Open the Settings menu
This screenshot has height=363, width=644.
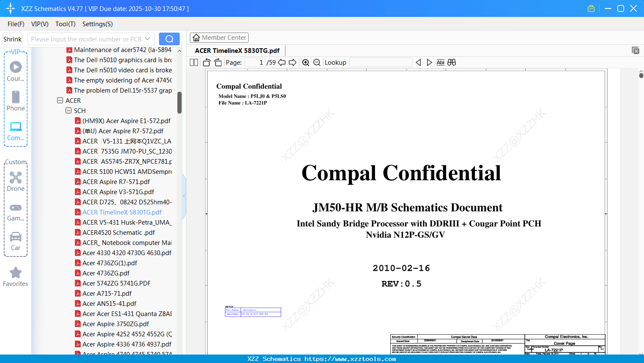[x=98, y=24]
